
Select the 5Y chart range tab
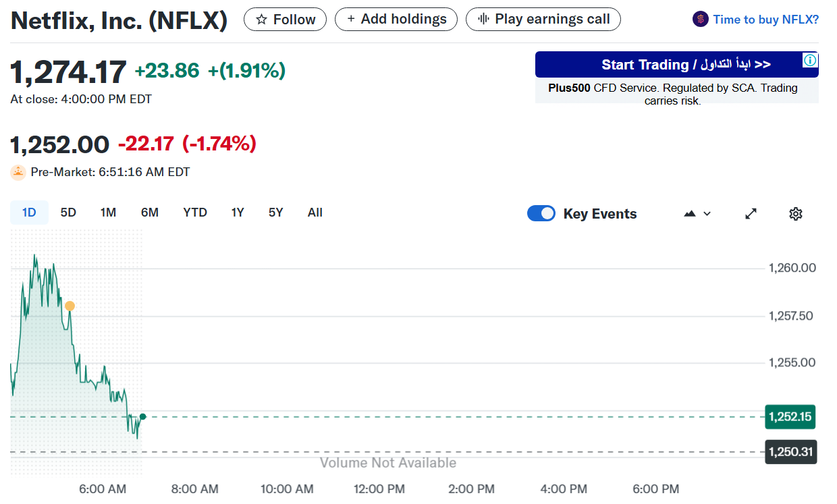click(275, 213)
